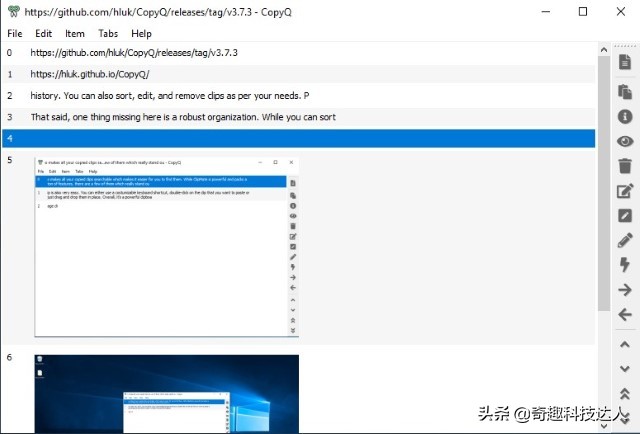640x434 pixels.
Task: Open item info with the i icon
Action: pyautogui.click(x=625, y=116)
